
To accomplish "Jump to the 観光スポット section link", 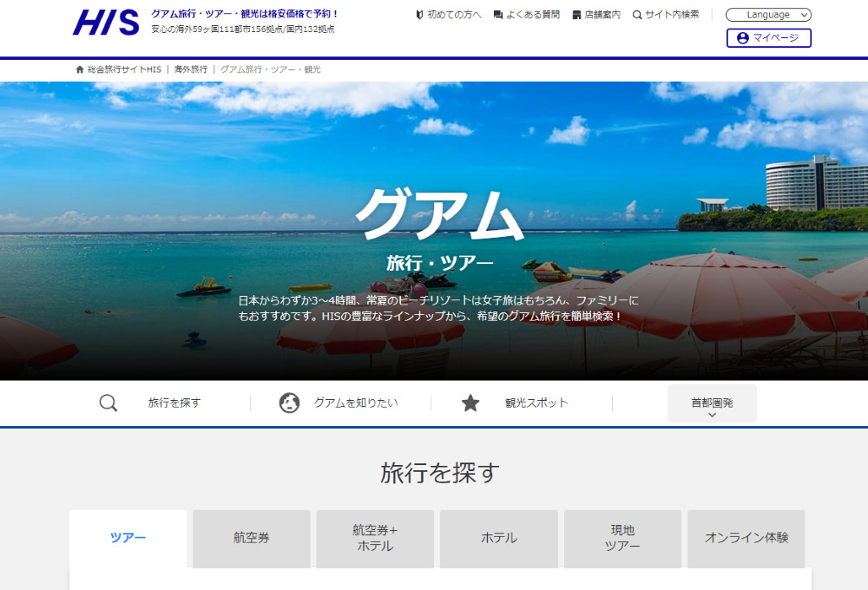I will click(x=536, y=403).
